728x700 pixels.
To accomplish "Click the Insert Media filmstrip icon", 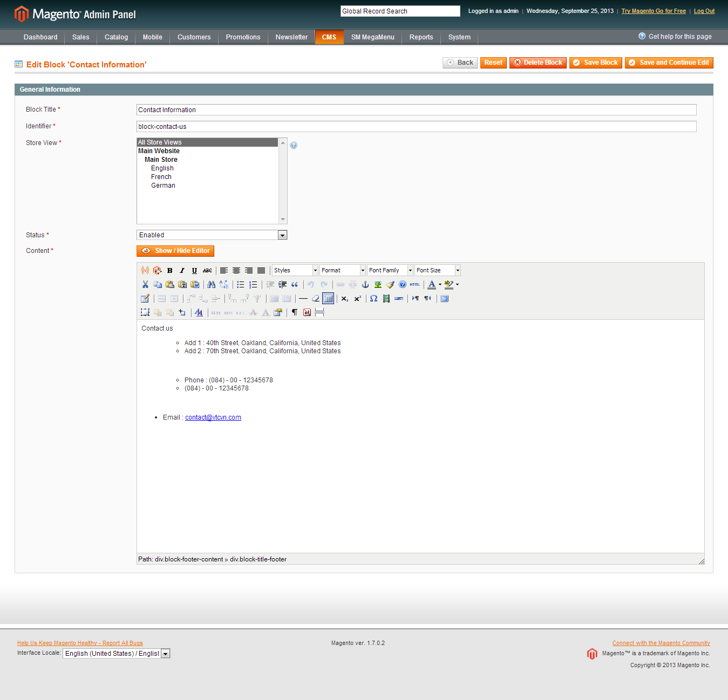I will point(386,298).
